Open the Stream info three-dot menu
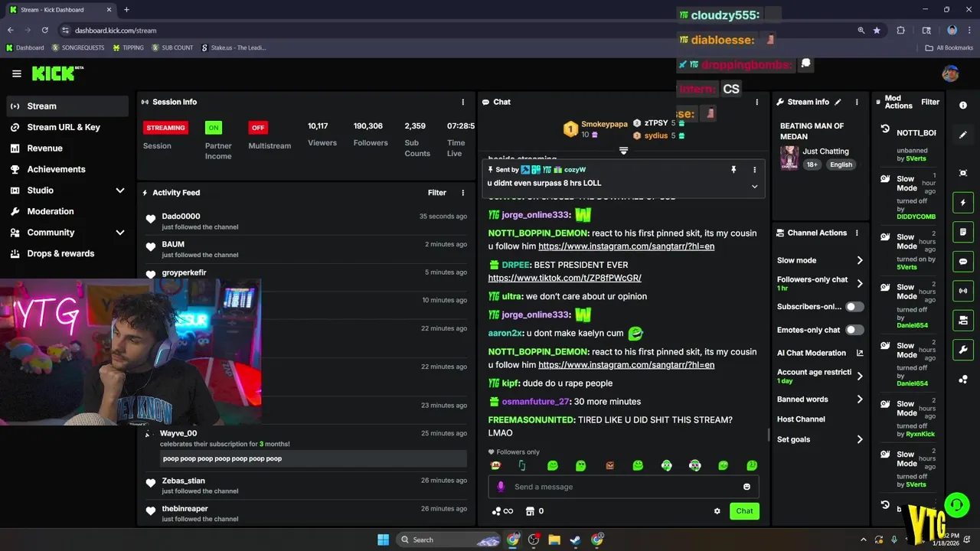This screenshot has height=551, width=980. tap(857, 102)
